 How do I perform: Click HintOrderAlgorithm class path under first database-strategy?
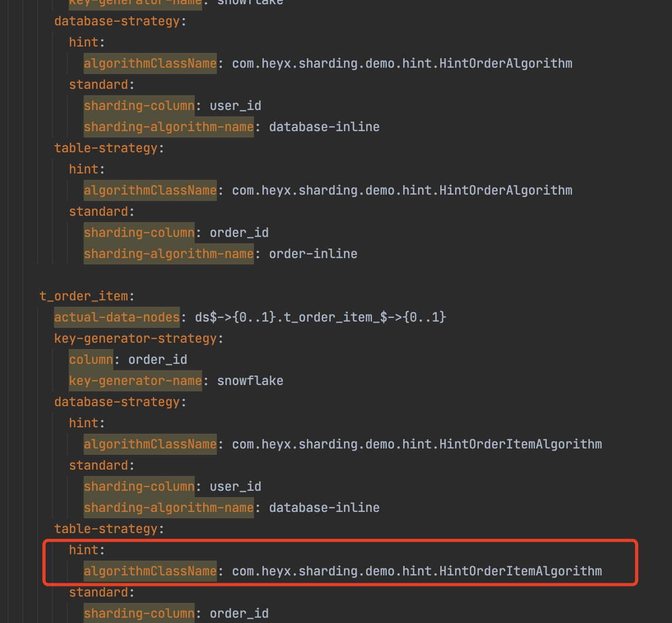point(402,63)
